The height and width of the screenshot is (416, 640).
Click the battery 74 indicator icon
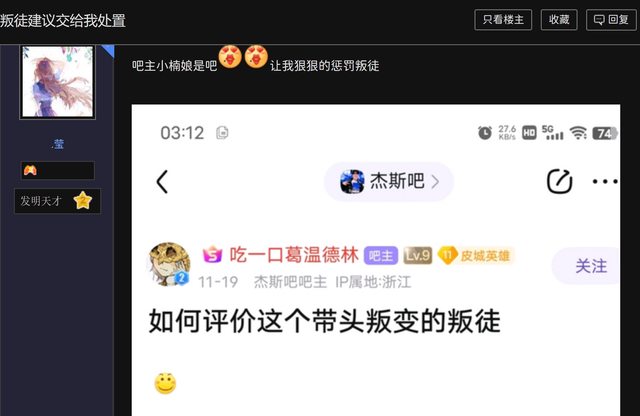(605, 133)
